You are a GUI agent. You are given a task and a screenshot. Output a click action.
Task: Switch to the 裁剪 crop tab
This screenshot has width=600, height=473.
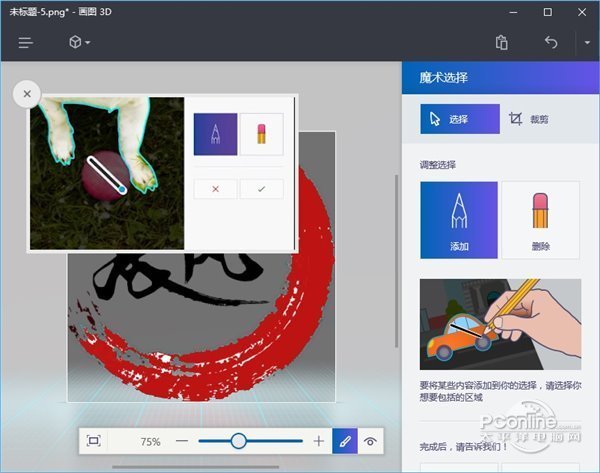pos(529,119)
